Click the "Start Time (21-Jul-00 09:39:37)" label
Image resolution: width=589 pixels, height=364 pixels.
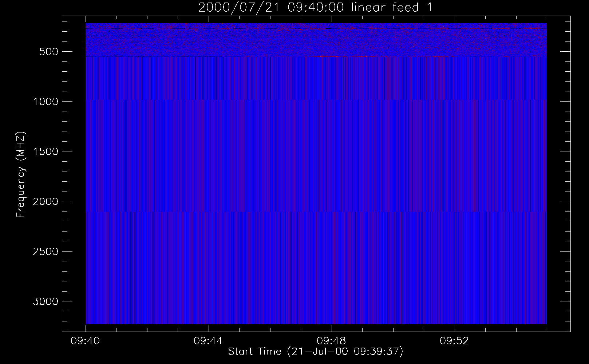click(x=316, y=352)
